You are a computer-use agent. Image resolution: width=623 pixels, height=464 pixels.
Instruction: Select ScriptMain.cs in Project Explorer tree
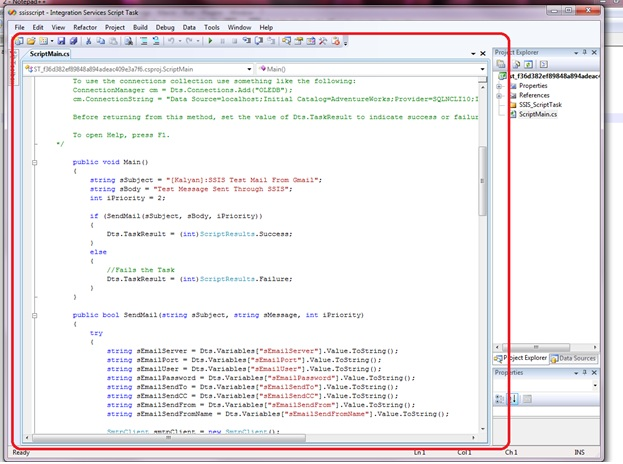point(538,114)
